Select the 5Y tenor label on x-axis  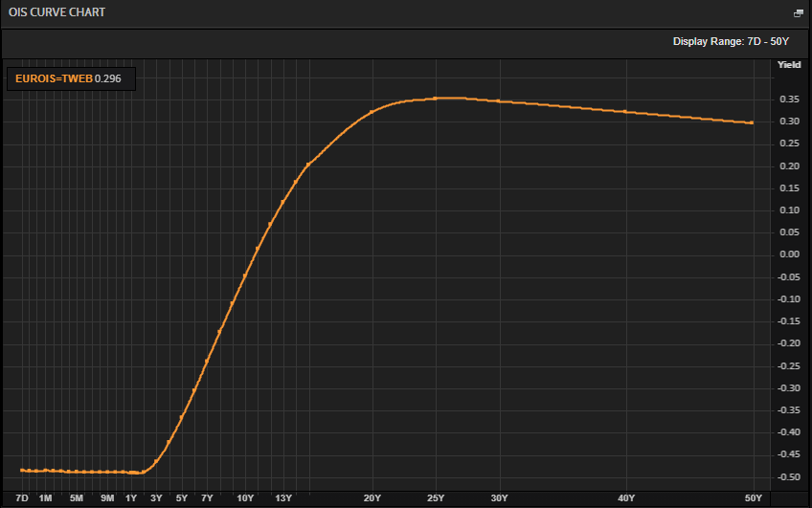pyautogui.click(x=181, y=498)
